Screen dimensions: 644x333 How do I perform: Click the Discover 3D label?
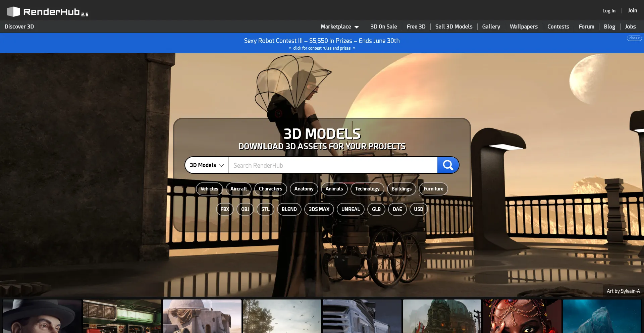point(19,26)
